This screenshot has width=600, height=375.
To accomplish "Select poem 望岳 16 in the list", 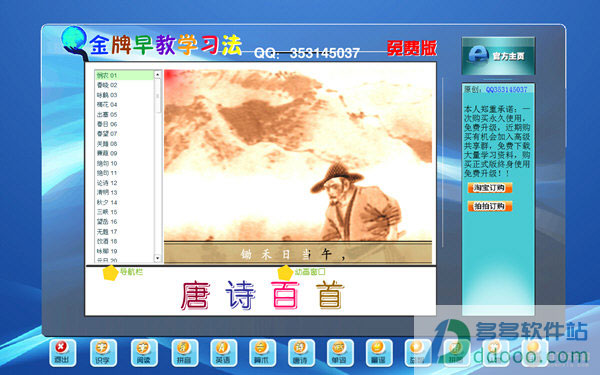I will 124,222.
